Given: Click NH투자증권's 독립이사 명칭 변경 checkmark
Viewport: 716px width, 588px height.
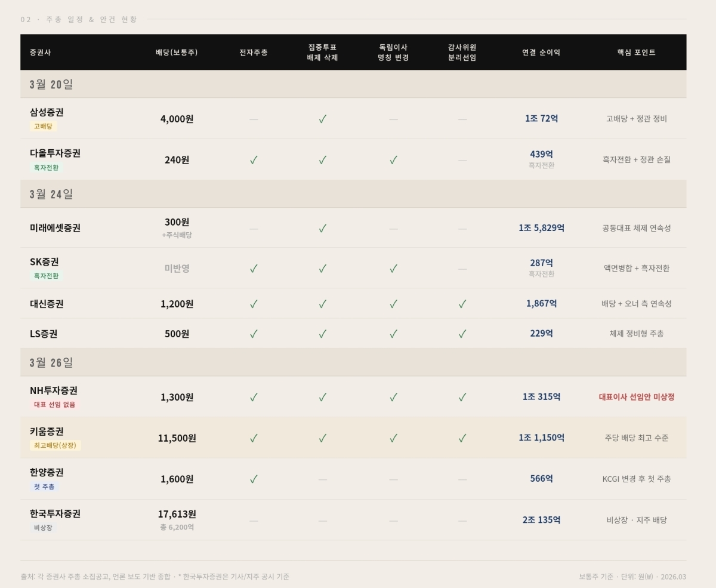Looking at the screenshot, I should (393, 397).
